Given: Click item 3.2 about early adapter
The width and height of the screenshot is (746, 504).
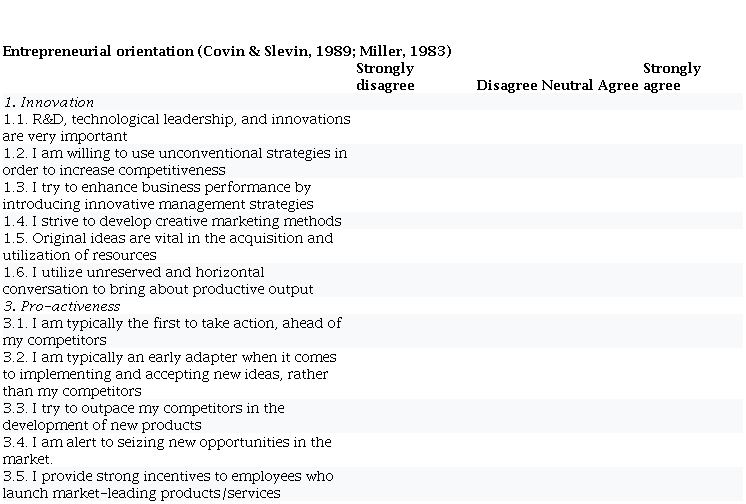Looking at the screenshot, I should coord(169,373).
